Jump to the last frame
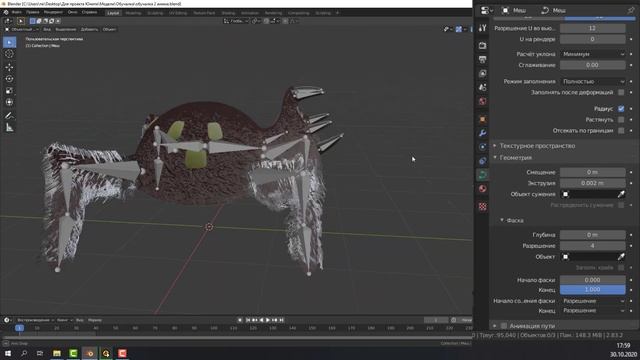Screen dimensions: 640x360 tap(282, 320)
